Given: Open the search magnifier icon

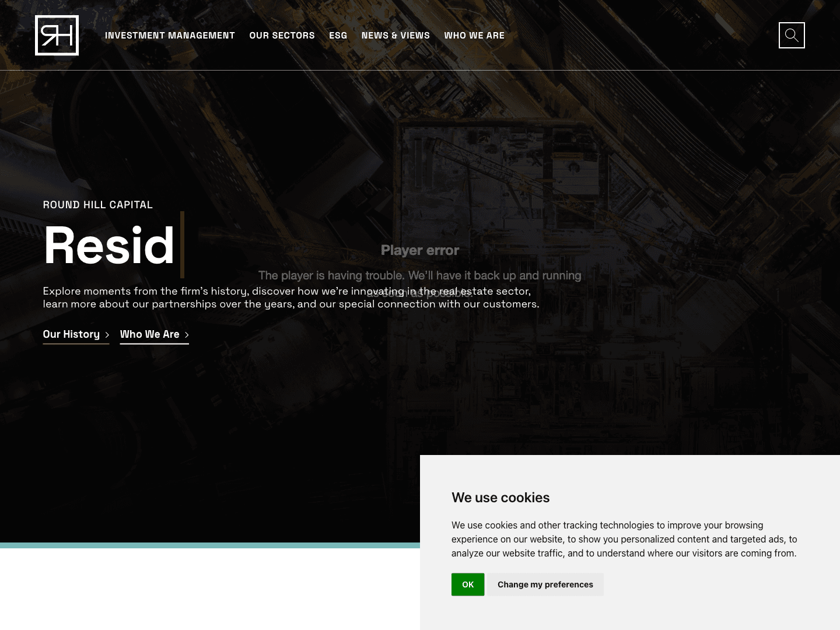Looking at the screenshot, I should (x=792, y=36).
